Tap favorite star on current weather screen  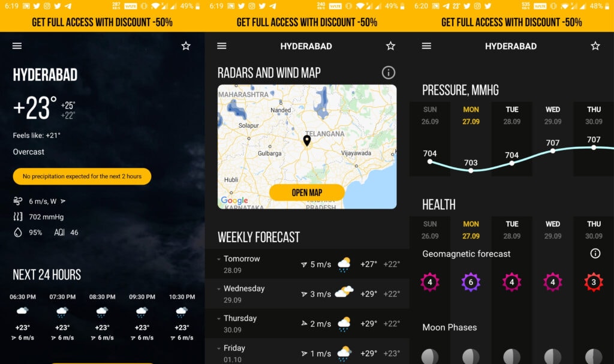[x=186, y=46]
